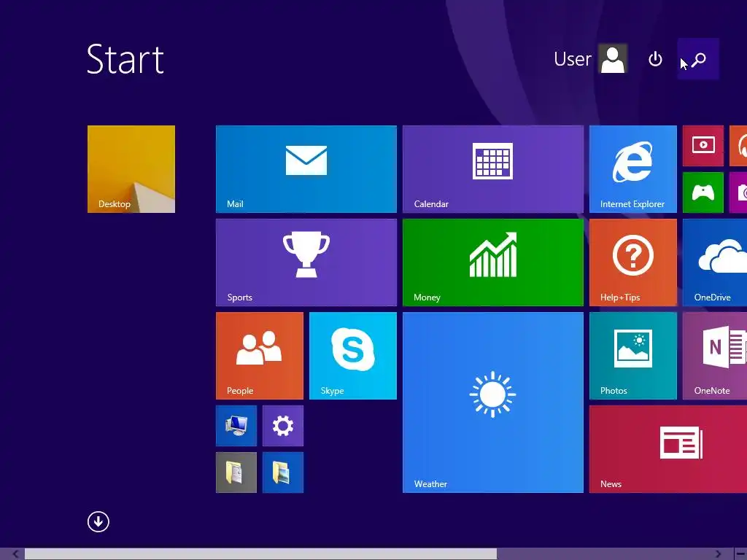Image resolution: width=747 pixels, height=560 pixels.
Task: Open the Pictures folder small tile
Action: pyautogui.click(x=283, y=472)
